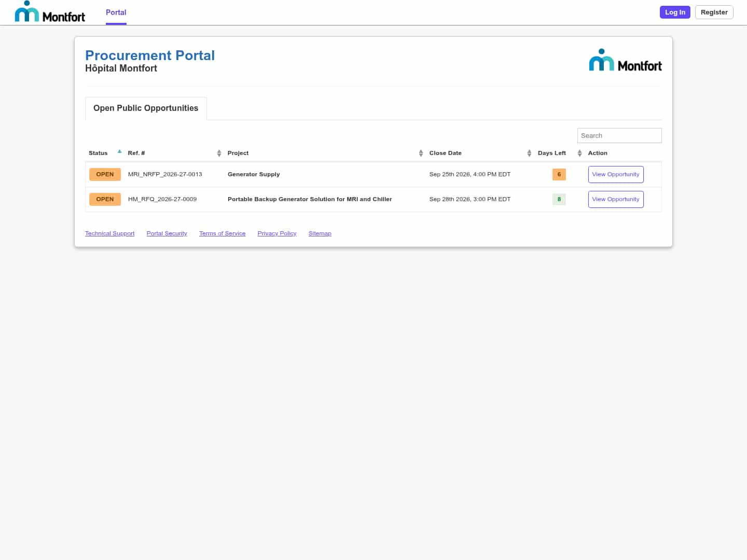The image size is (747, 560).
Task: Click the Ref. # column header text
Action: [x=136, y=153]
